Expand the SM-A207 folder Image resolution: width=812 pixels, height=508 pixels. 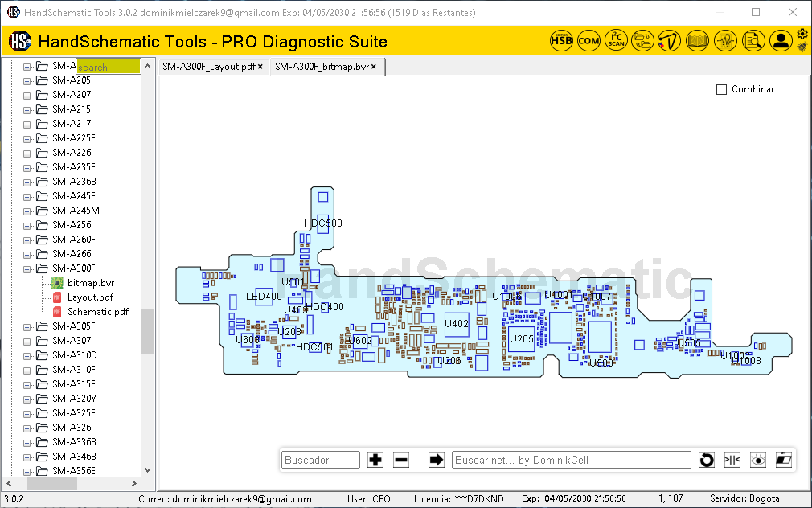pos(27,96)
